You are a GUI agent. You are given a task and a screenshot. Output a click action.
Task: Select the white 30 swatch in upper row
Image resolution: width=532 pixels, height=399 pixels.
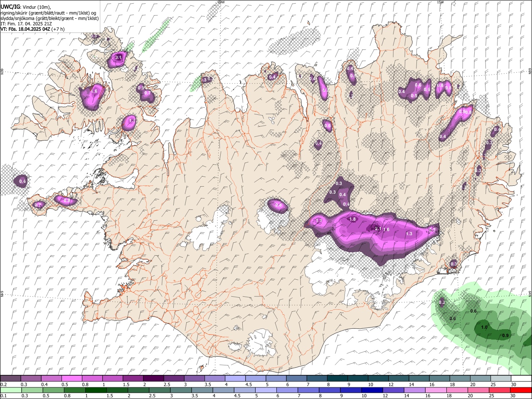click(520, 379)
